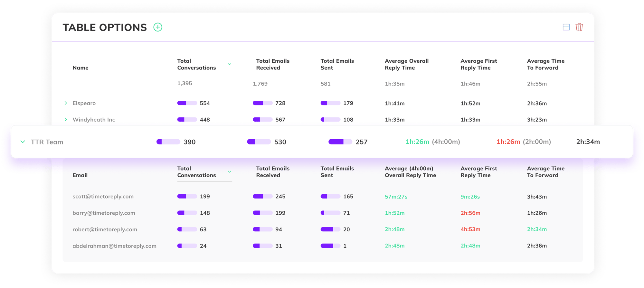Click the 1h:35m summary reply time

395,84
